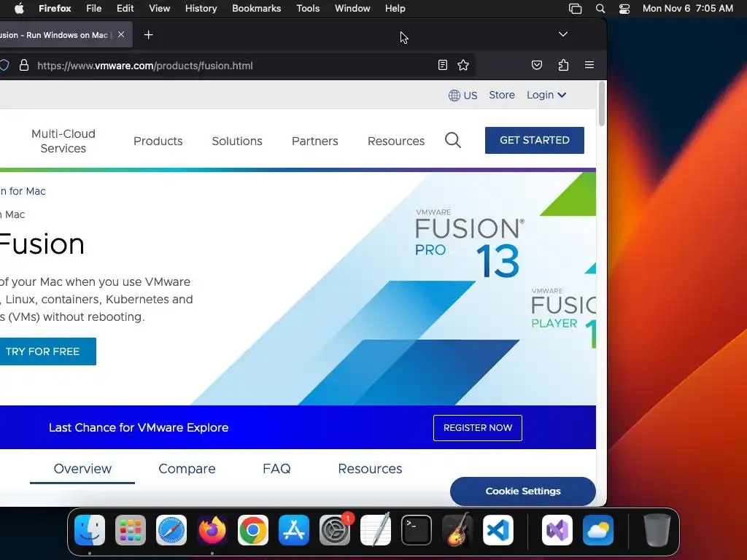
Task: Open Launchpad in the Dock
Action: 131,530
